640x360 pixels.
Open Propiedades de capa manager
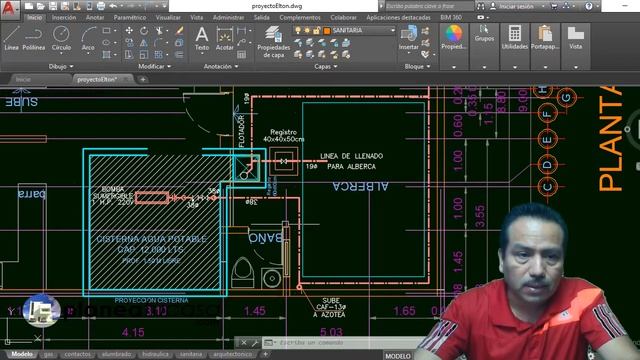[x=273, y=42]
